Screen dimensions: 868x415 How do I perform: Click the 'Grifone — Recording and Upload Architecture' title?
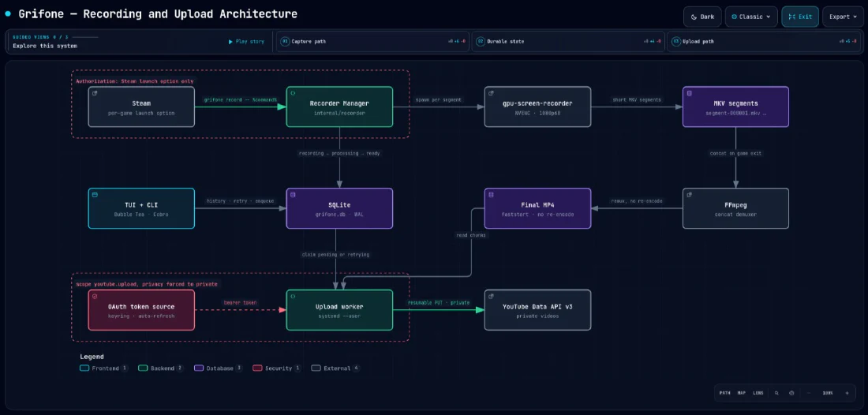(x=158, y=14)
